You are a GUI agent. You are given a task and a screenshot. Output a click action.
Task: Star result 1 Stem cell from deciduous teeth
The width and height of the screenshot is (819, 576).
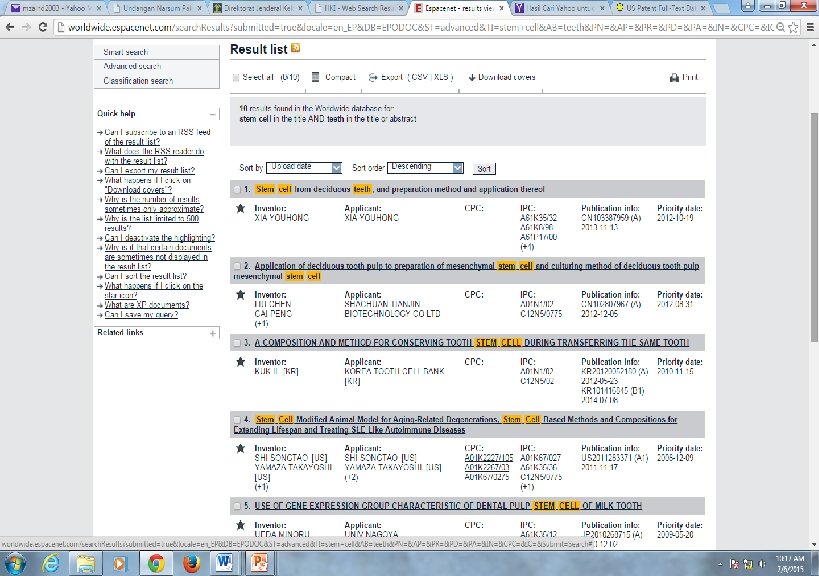pyautogui.click(x=240, y=208)
